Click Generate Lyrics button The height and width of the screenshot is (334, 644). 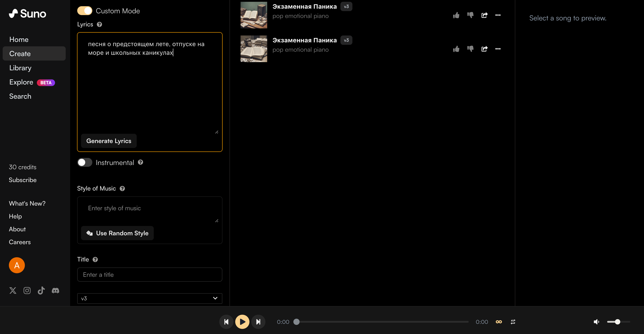pos(109,141)
